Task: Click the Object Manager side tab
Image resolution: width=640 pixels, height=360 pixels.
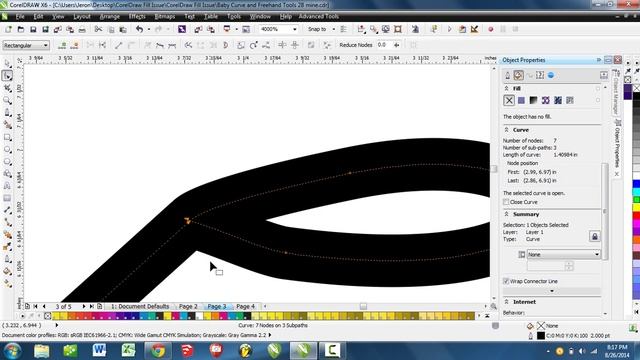Action: (x=616, y=94)
